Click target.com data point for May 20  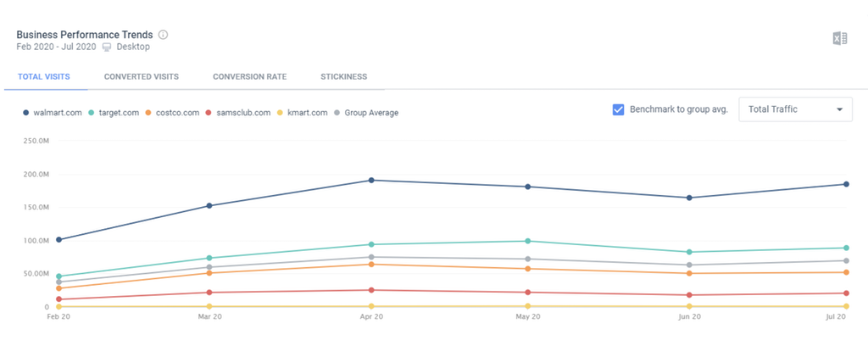coord(528,241)
